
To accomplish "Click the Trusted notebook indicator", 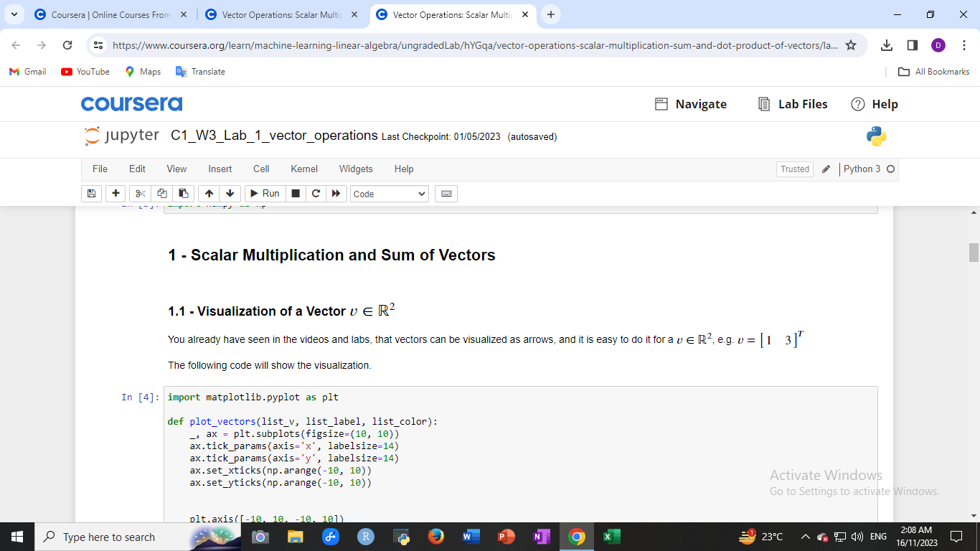I will (x=795, y=169).
